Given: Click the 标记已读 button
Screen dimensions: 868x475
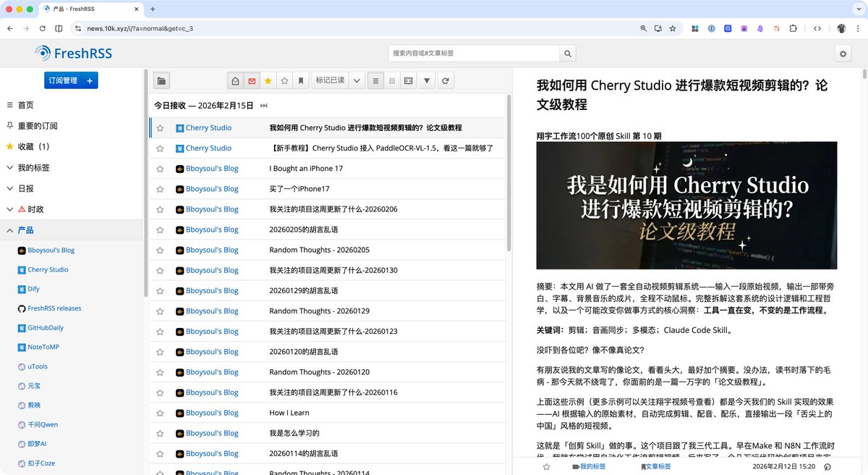Looking at the screenshot, I should pos(331,81).
